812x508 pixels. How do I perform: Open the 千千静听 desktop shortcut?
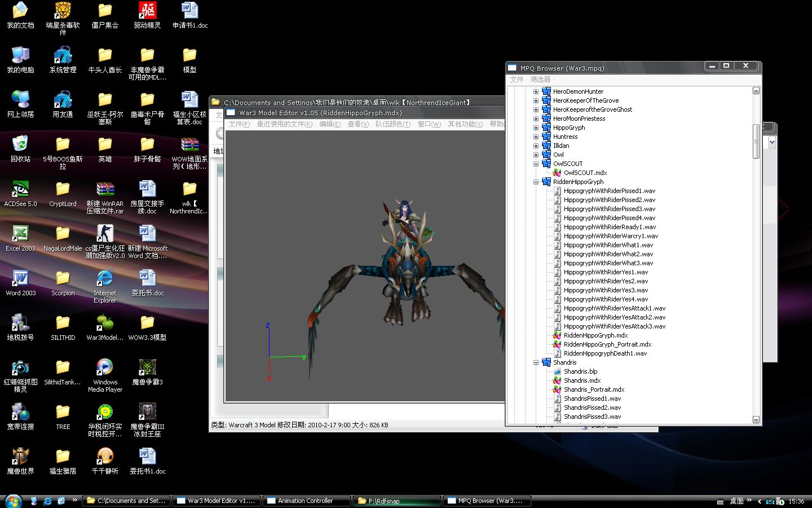click(x=105, y=460)
